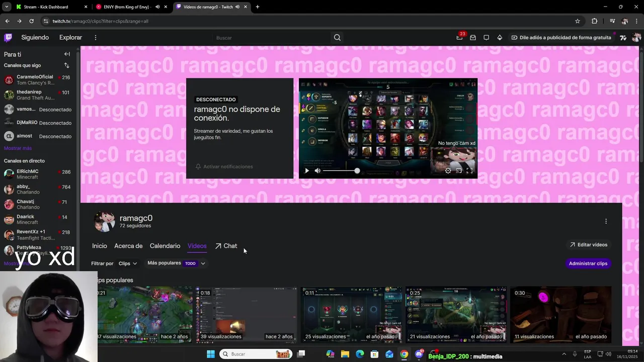Screen dimensions: 644x362
Task: Click Administrar clips button
Action: [588, 263]
